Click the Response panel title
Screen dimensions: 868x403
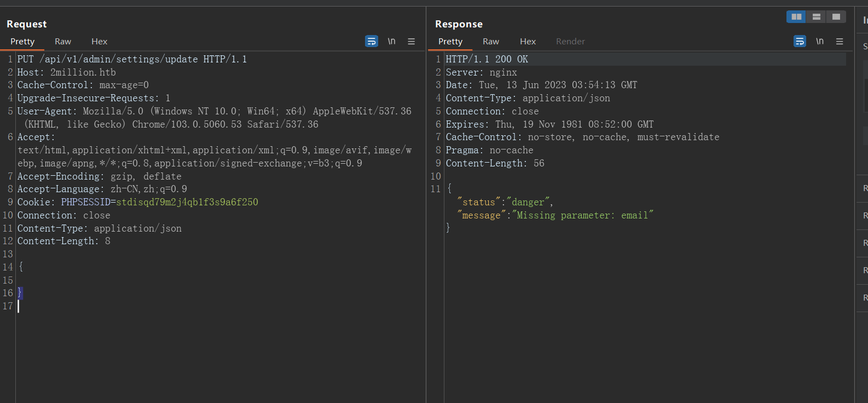coord(459,24)
